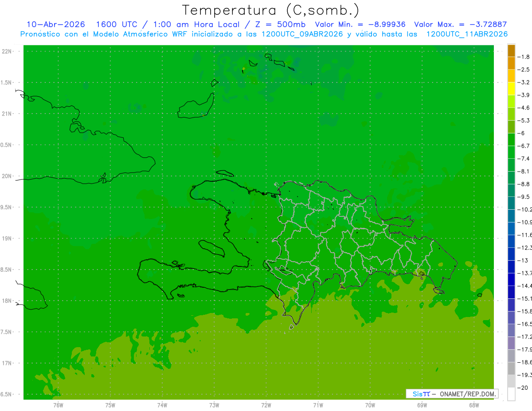This screenshot has height=411, width=532.
Task: Click the -17.2 purple legend swatch
Action: pyautogui.click(x=511, y=343)
